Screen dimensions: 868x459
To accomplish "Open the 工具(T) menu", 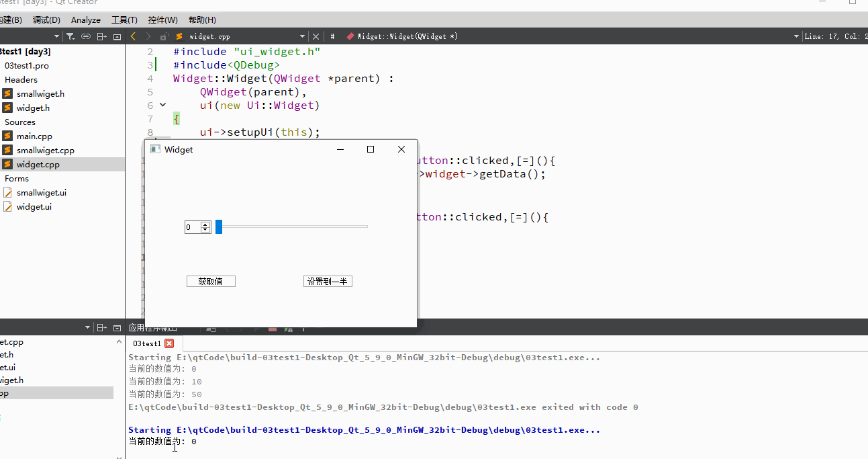I will pos(124,20).
